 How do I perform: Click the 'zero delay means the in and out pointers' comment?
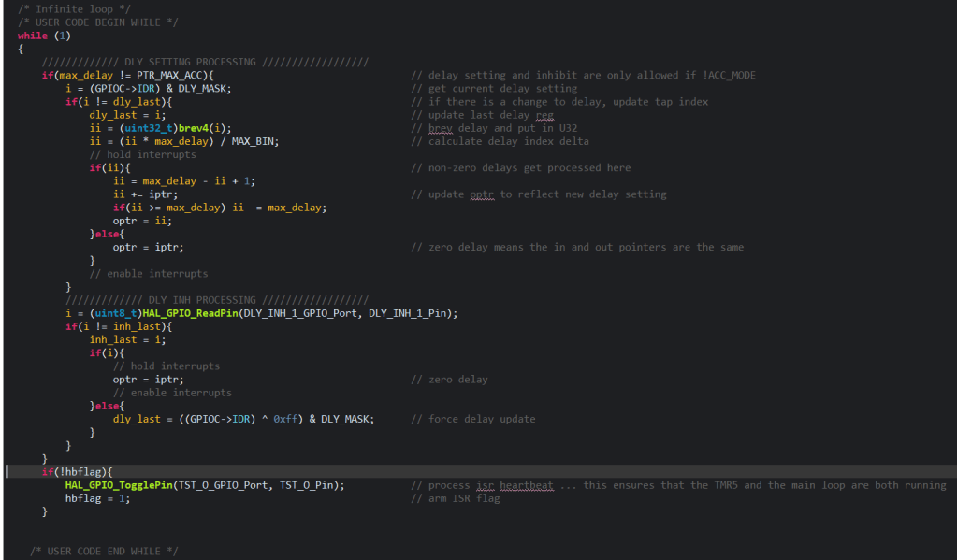point(577,247)
